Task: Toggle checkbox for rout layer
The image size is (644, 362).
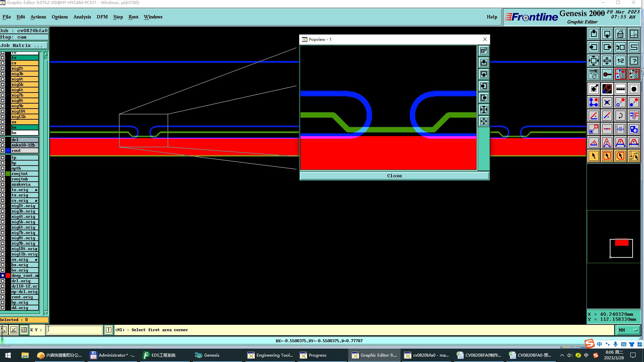Action: (x=3, y=150)
